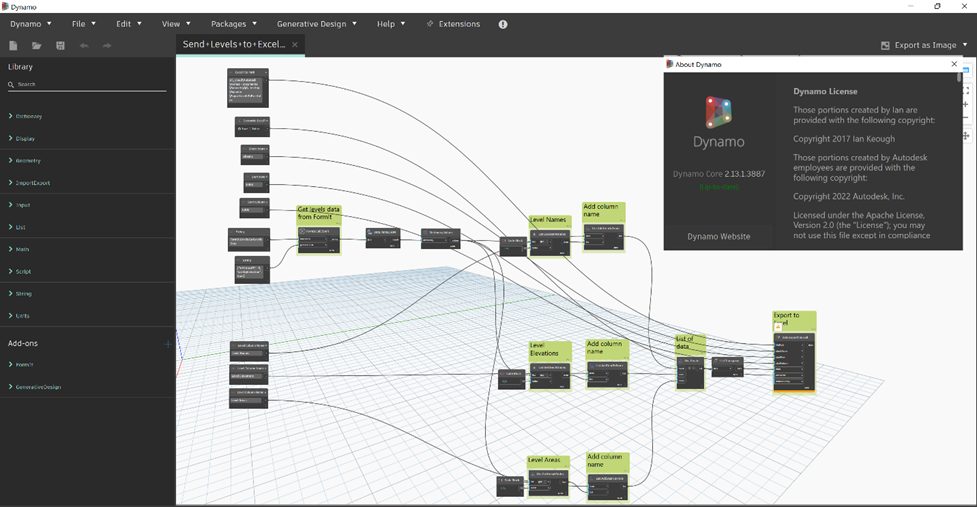The height and width of the screenshot is (507, 977).
Task: Add a package with the Add-ons plus icon
Action: click(x=167, y=344)
